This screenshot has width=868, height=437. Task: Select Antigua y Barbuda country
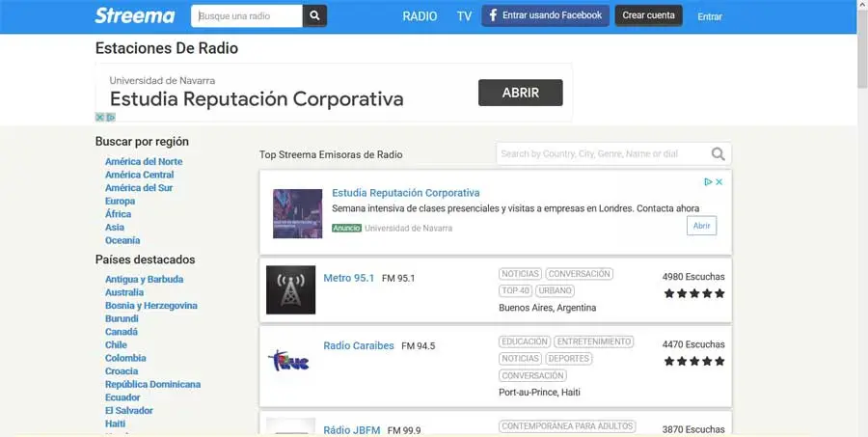(144, 279)
